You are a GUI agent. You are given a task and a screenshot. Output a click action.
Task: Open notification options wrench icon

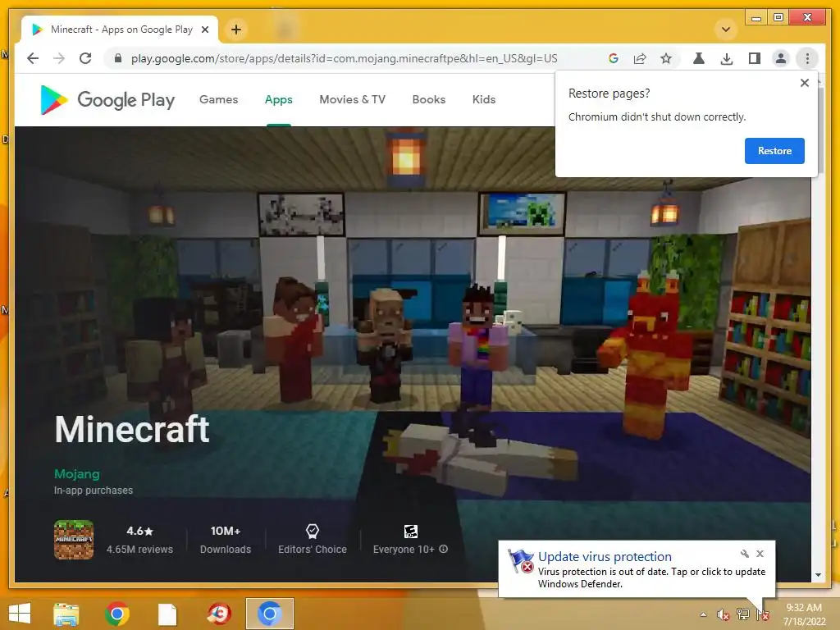click(745, 554)
